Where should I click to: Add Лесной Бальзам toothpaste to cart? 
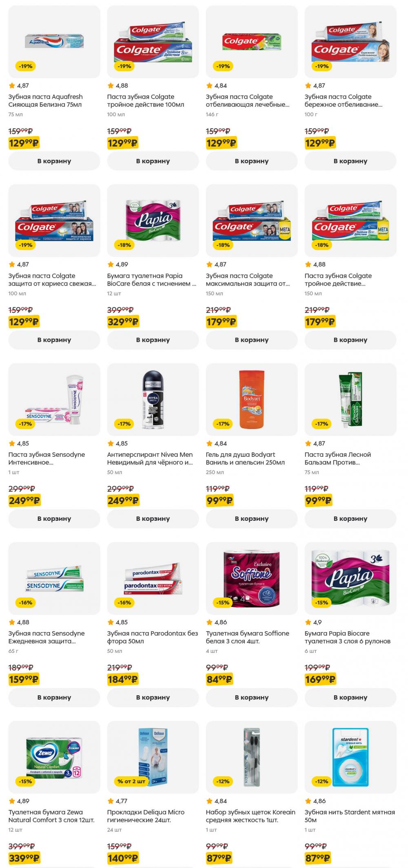pos(350,518)
